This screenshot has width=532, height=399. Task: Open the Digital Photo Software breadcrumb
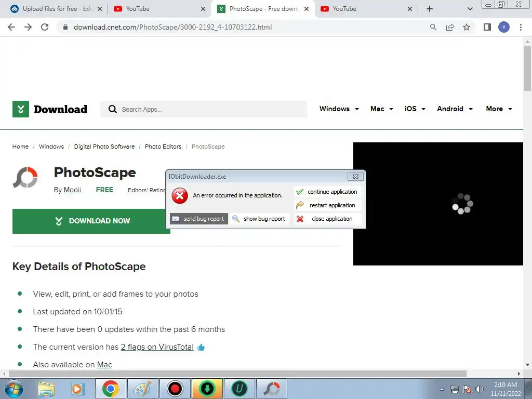coord(104,147)
